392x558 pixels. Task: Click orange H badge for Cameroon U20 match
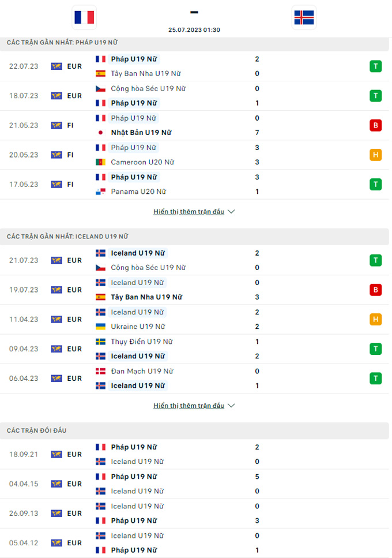click(x=376, y=155)
